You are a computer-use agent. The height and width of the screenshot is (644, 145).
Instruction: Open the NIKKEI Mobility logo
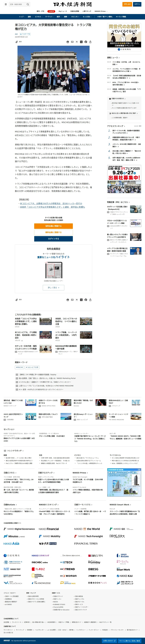pyautogui.click(x=50, y=536)
